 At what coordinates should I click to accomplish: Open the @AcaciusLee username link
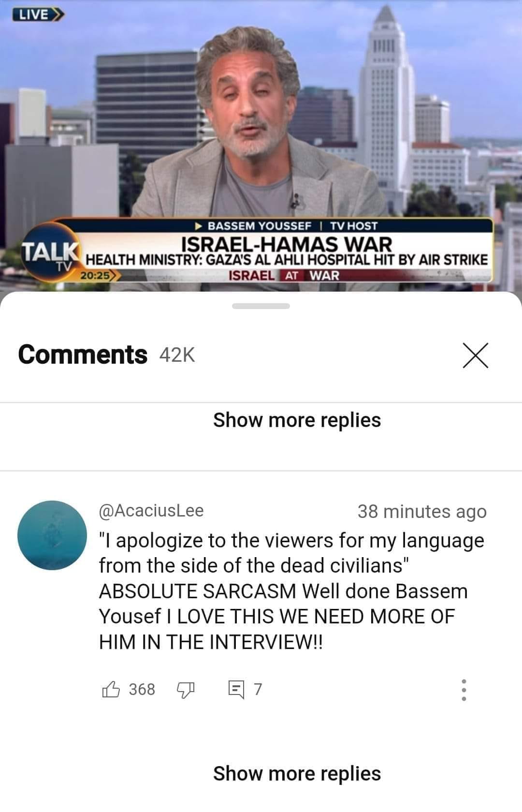click(x=151, y=510)
